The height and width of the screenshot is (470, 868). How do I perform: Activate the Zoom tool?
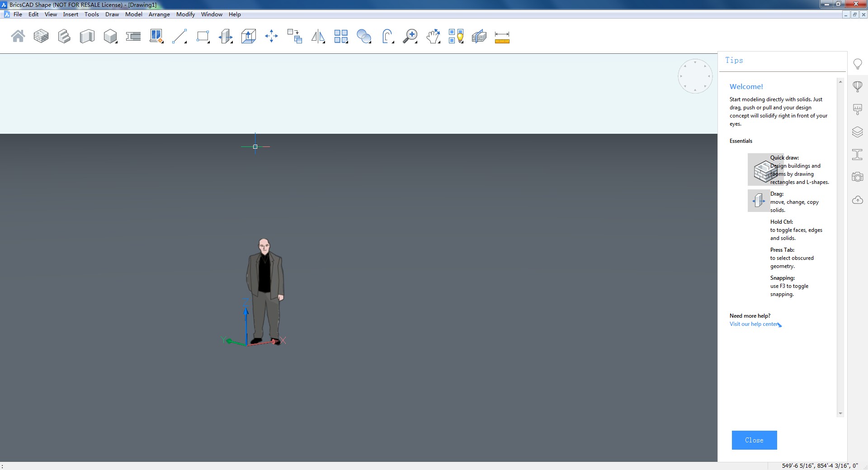410,36
